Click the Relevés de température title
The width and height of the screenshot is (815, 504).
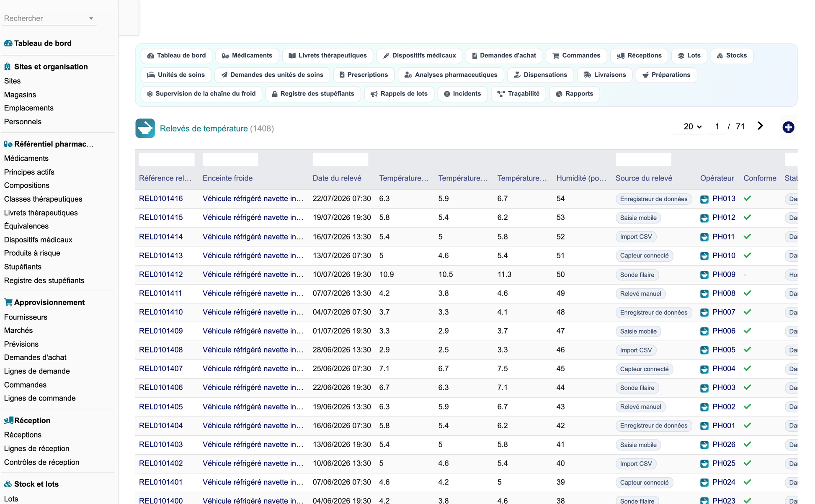(x=204, y=129)
